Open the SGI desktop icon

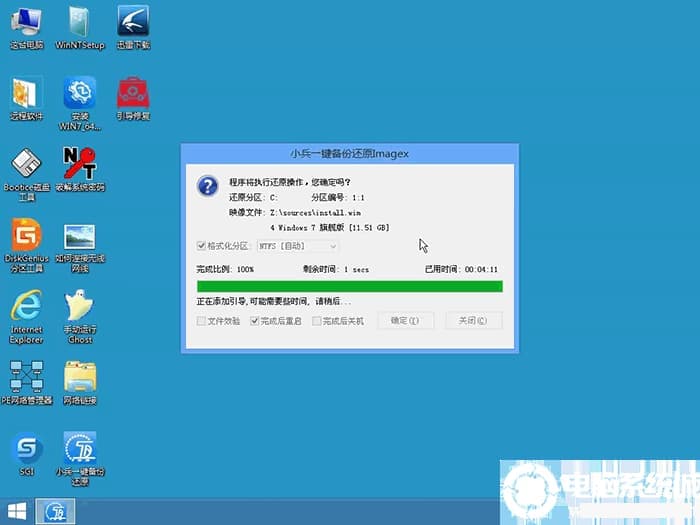point(26,449)
